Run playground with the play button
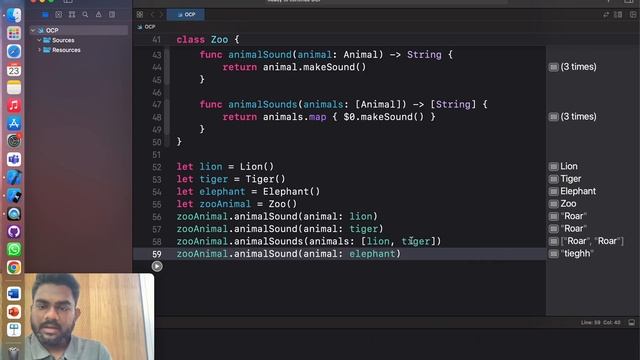640x360 pixels. (x=157, y=266)
